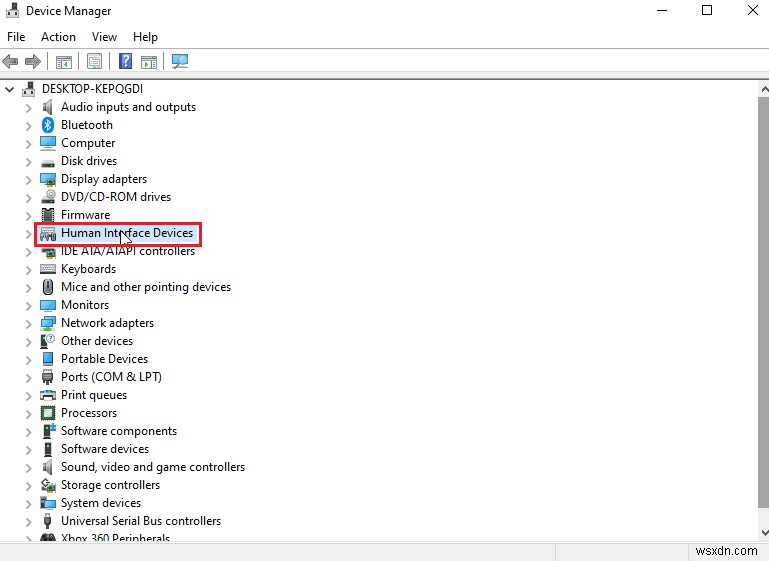This screenshot has height=561, width=769.
Task: Select the Monitors tree item label
Action: coord(85,305)
